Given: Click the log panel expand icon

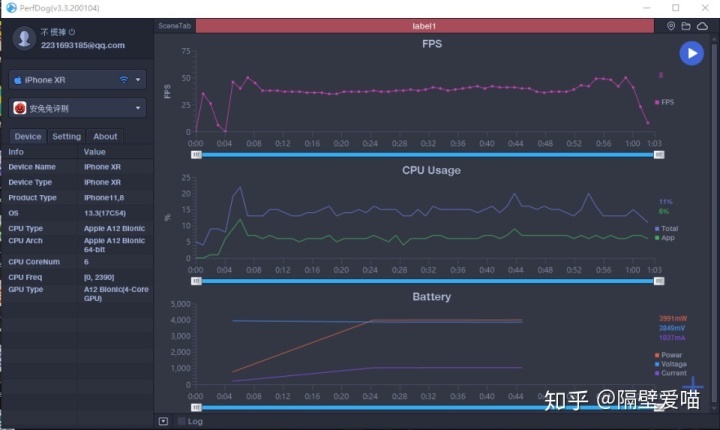Looking at the screenshot, I should [163, 421].
